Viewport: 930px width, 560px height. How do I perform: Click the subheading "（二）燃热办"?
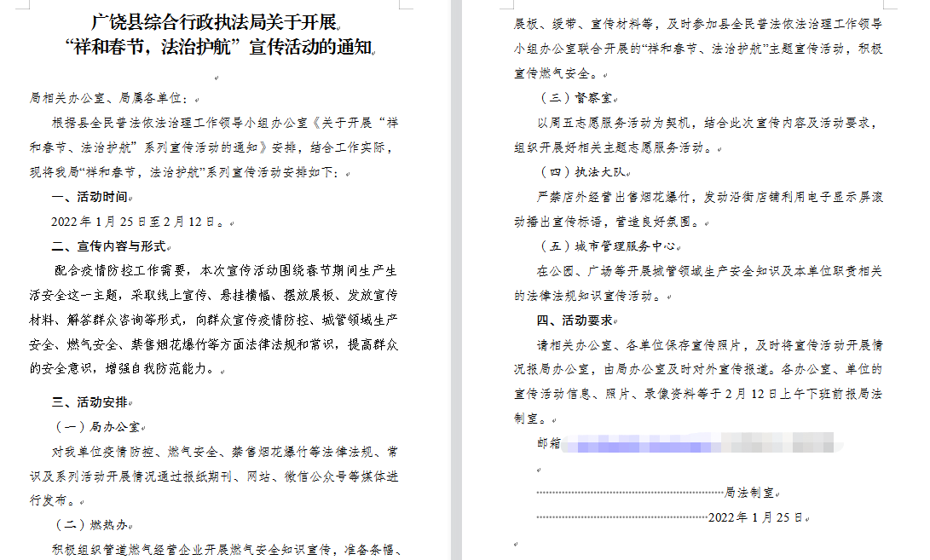point(89,525)
